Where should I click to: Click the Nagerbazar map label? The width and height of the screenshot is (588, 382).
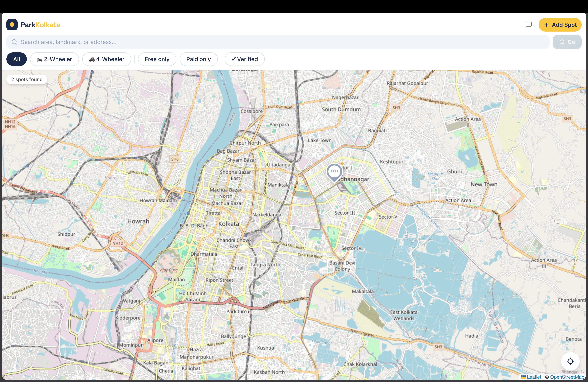(345, 97)
